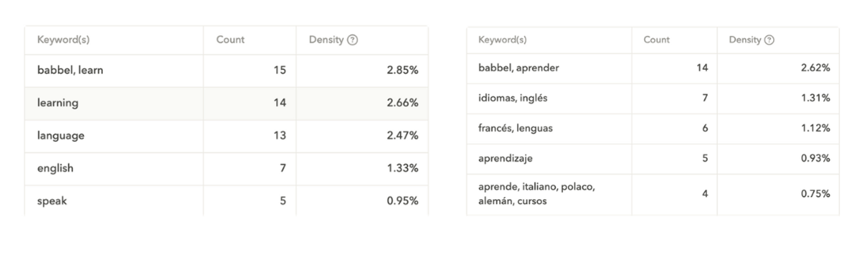This screenshot has height=272, width=868.
Task: Sort by Count header in right table
Action: tap(657, 40)
